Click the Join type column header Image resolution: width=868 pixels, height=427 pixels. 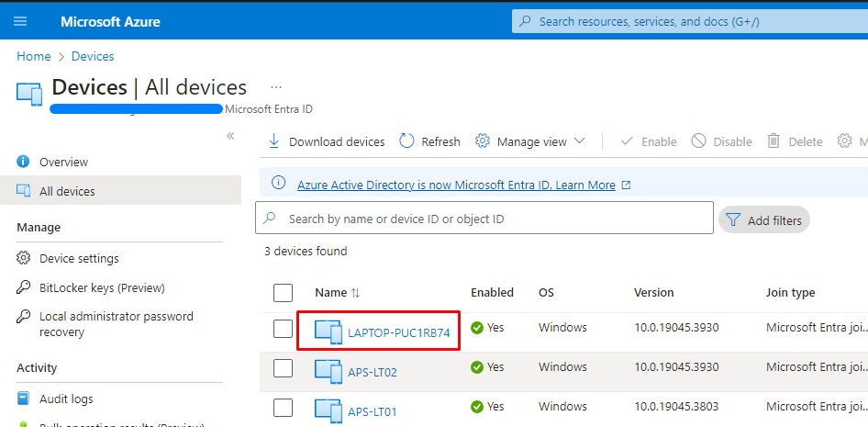pos(790,292)
